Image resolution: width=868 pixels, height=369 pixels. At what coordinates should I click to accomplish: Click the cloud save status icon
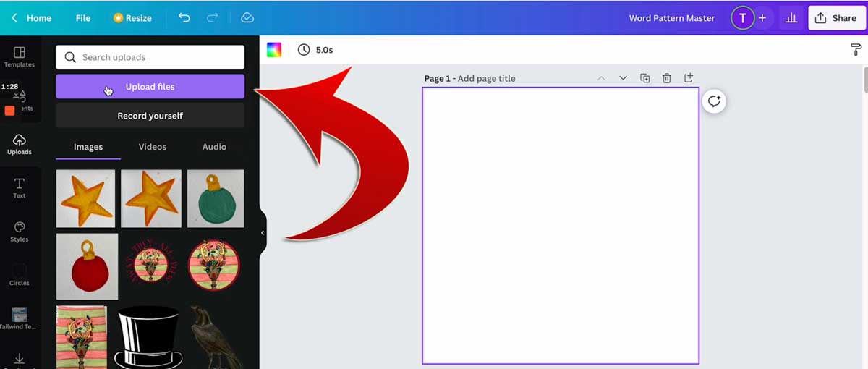[x=247, y=18]
